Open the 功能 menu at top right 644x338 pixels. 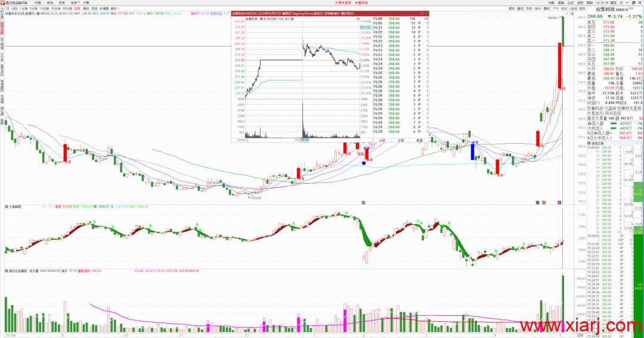(552, 2)
